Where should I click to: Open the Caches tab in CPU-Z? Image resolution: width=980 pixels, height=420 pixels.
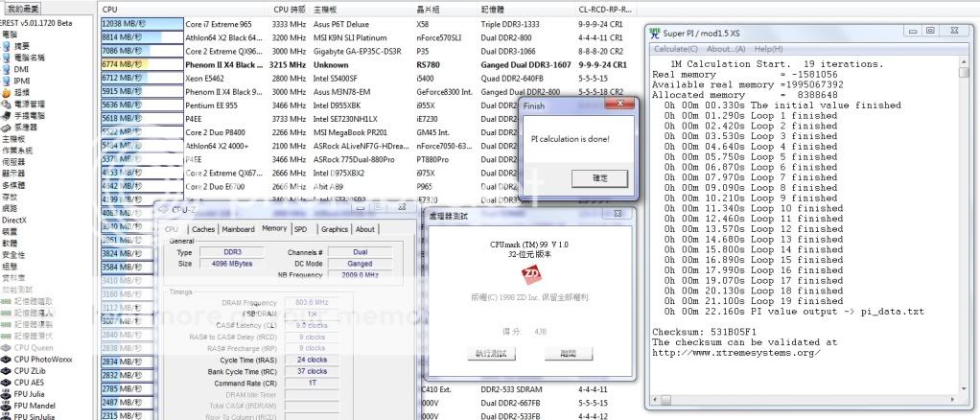tap(203, 229)
